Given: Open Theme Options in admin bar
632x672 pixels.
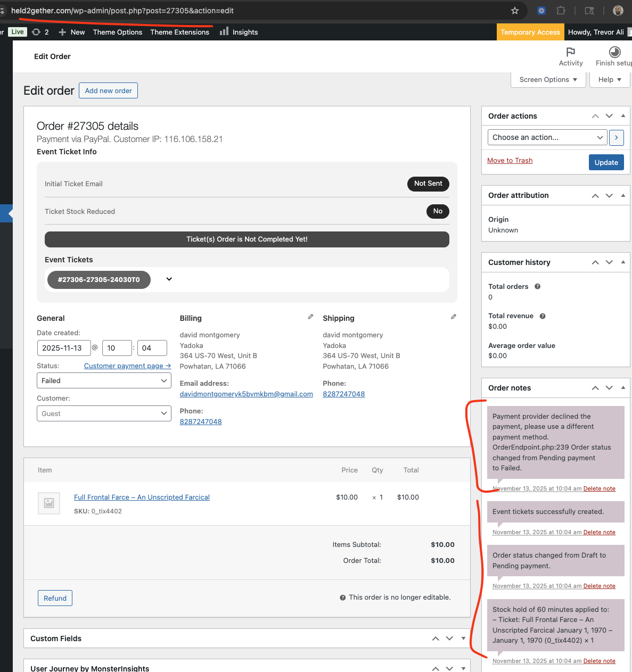Looking at the screenshot, I should (117, 32).
